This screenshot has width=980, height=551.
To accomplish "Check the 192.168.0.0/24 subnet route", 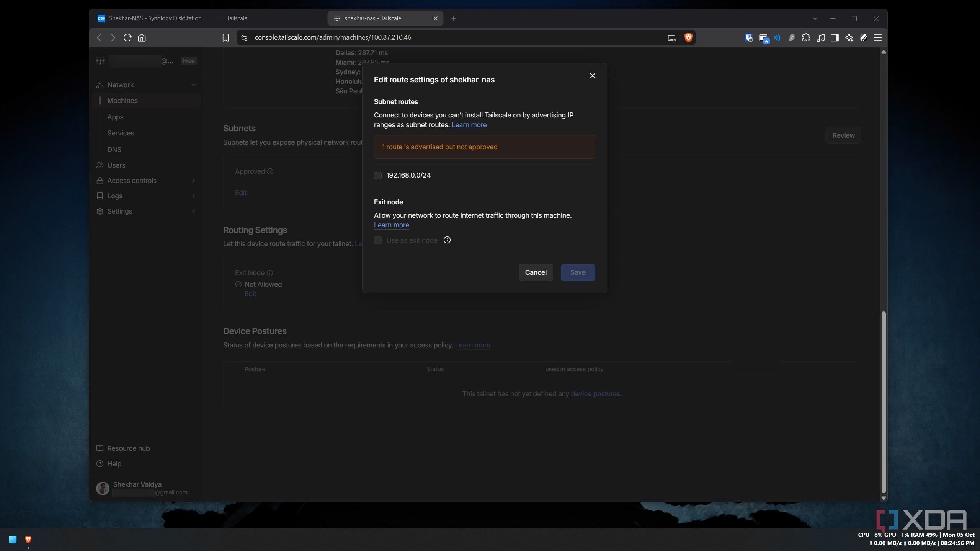I will pyautogui.click(x=378, y=175).
